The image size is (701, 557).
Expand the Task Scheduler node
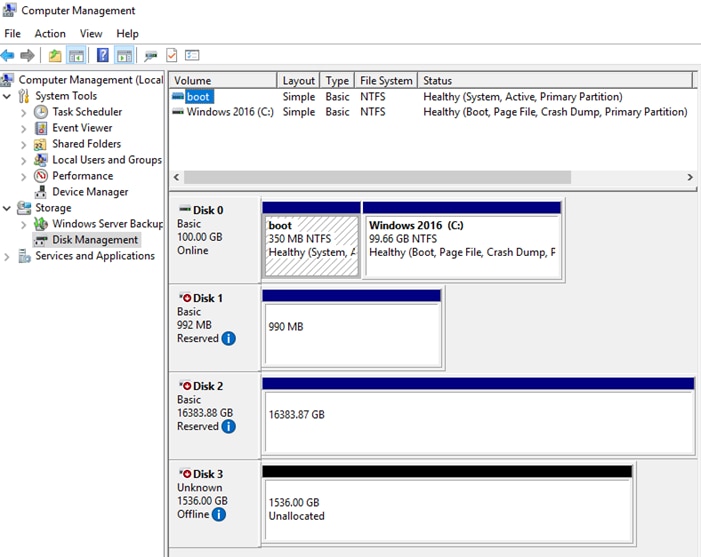click(24, 113)
